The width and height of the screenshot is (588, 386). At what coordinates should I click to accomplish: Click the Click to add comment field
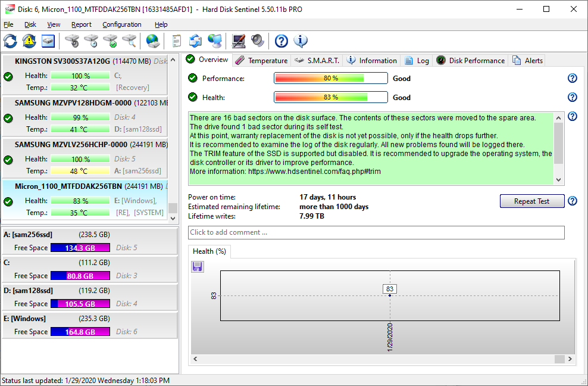376,232
